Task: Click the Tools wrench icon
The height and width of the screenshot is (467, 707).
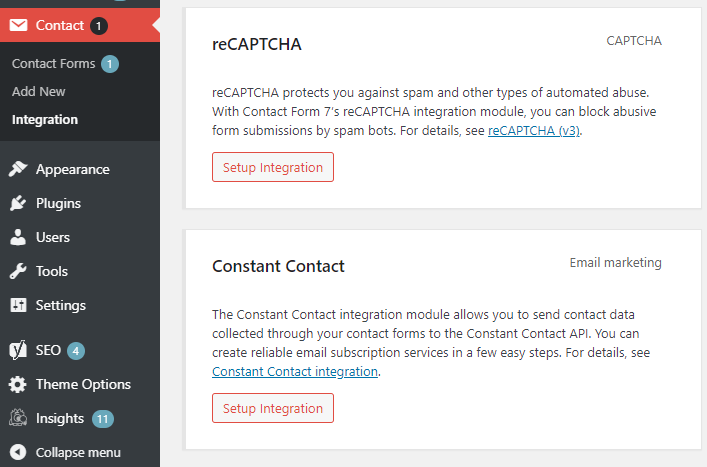Action: (x=18, y=271)
